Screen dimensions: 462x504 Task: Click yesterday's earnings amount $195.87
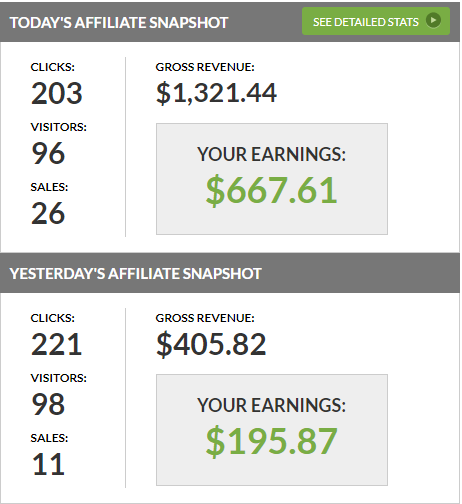[x=272, y=441]
